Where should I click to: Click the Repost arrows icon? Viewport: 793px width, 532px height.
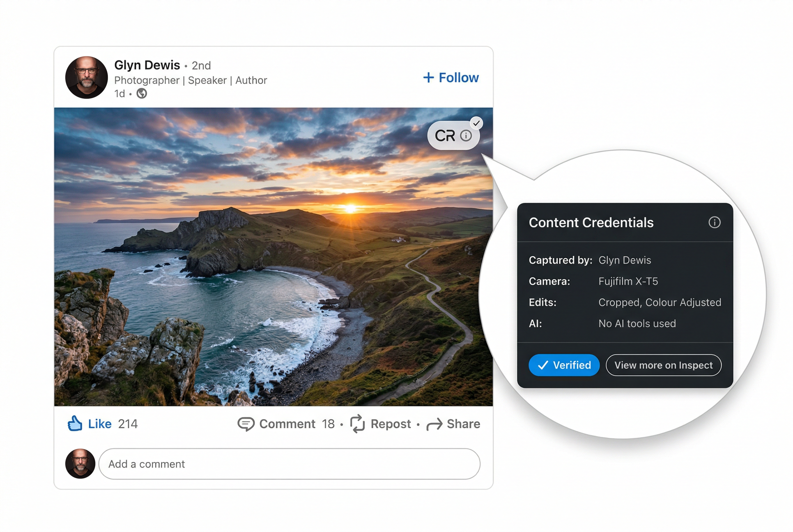[x=357, y=424]
